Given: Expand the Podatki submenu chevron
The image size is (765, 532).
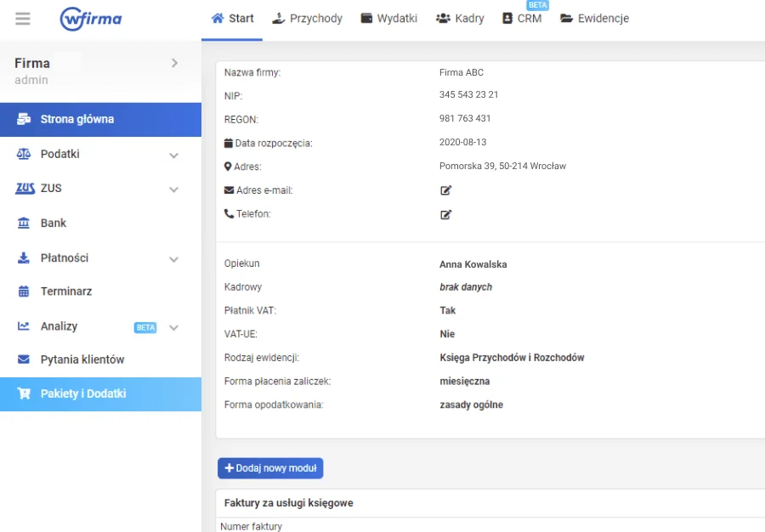Looking at the screenshot, I should click(173, 156).
